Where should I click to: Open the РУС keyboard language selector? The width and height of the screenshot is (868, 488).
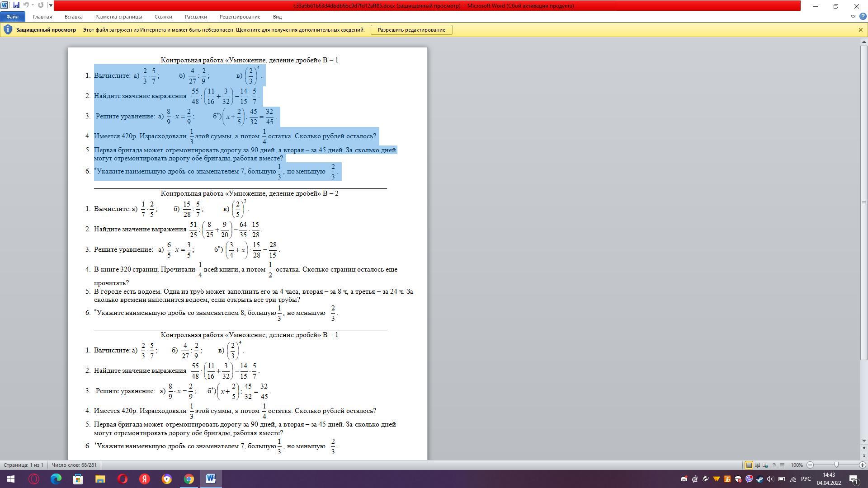[806, 479]
